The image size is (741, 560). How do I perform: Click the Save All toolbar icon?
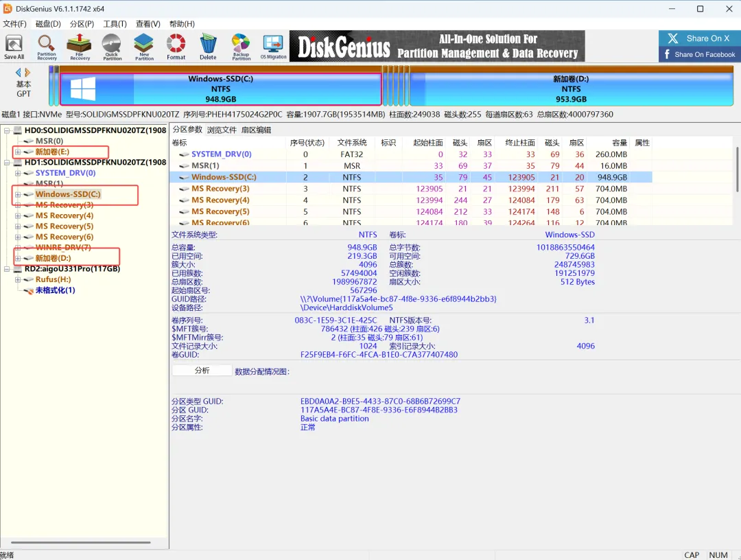point(14,47)
